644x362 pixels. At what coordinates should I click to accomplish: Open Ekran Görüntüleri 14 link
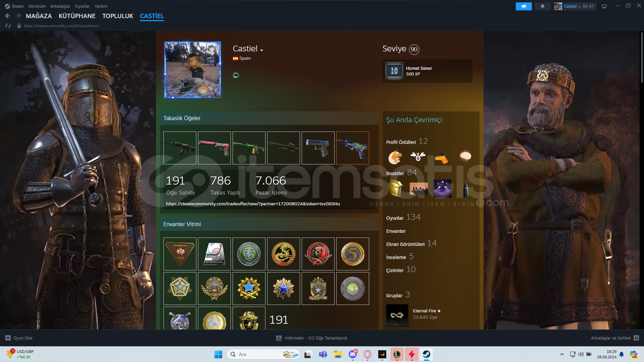[x=411, y=244]
